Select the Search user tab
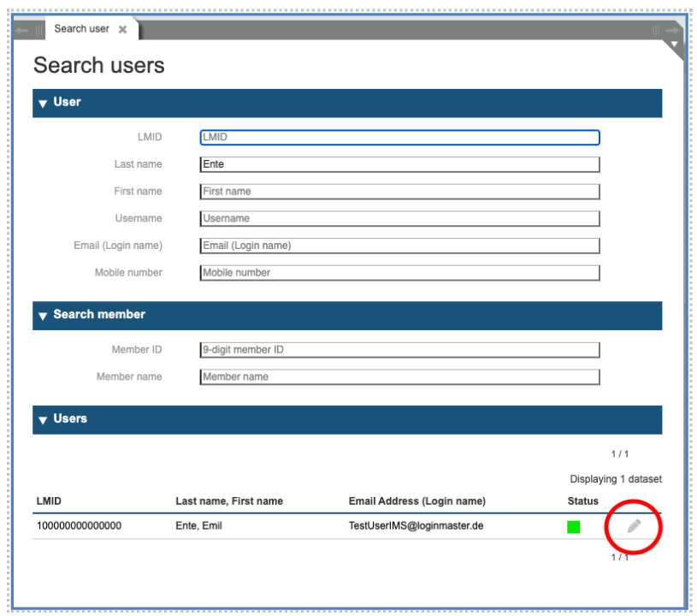The width and height of the screenshot is (697, 616). coord(81,28)
